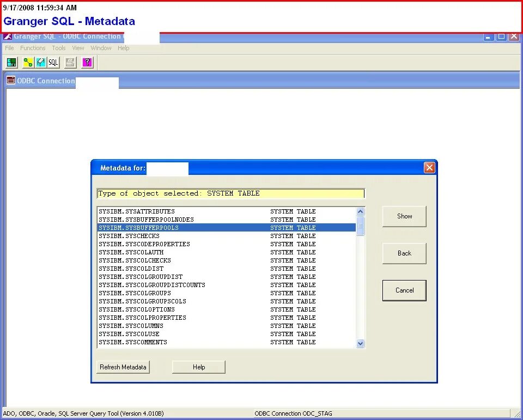Click the green table grid toolbar icon
523x420 pixels.
tap(11, 62)
